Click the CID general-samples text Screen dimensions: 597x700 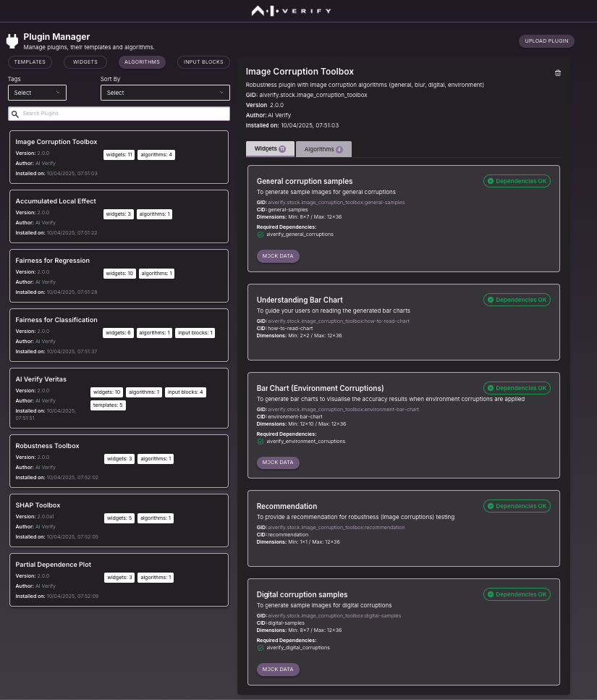288,210
